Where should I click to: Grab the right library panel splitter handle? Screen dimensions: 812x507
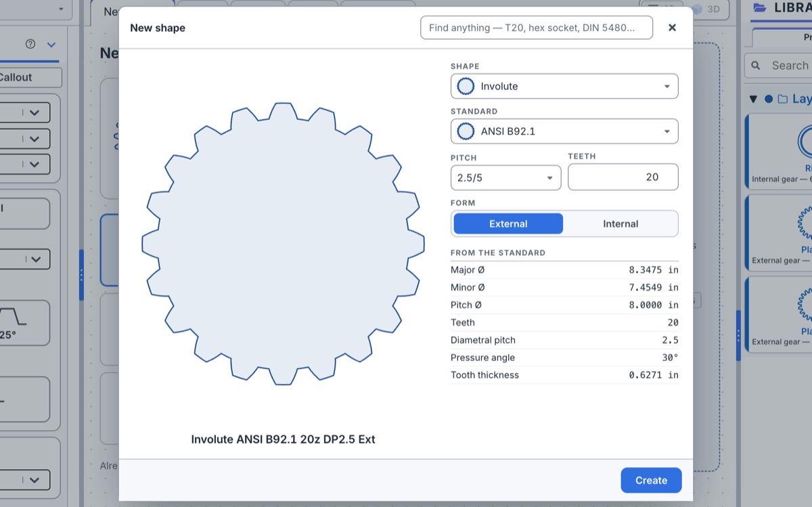click(x=738, y=335)
